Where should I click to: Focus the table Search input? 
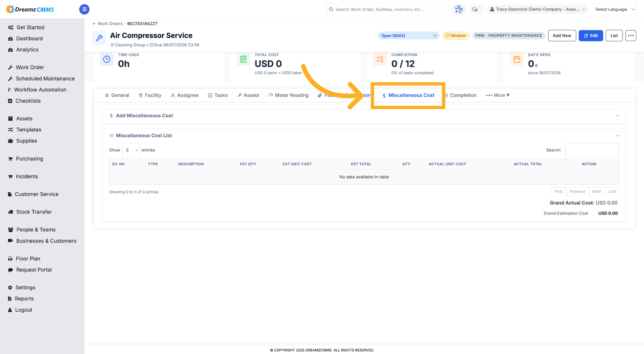(592, 150)
